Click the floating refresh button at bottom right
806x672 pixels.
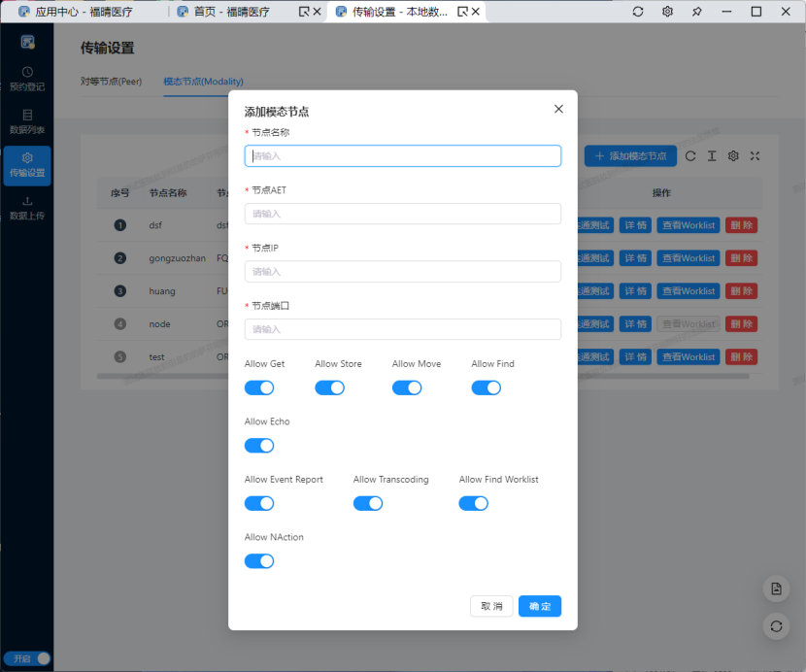pyautogui.click(x=776, y=626)
